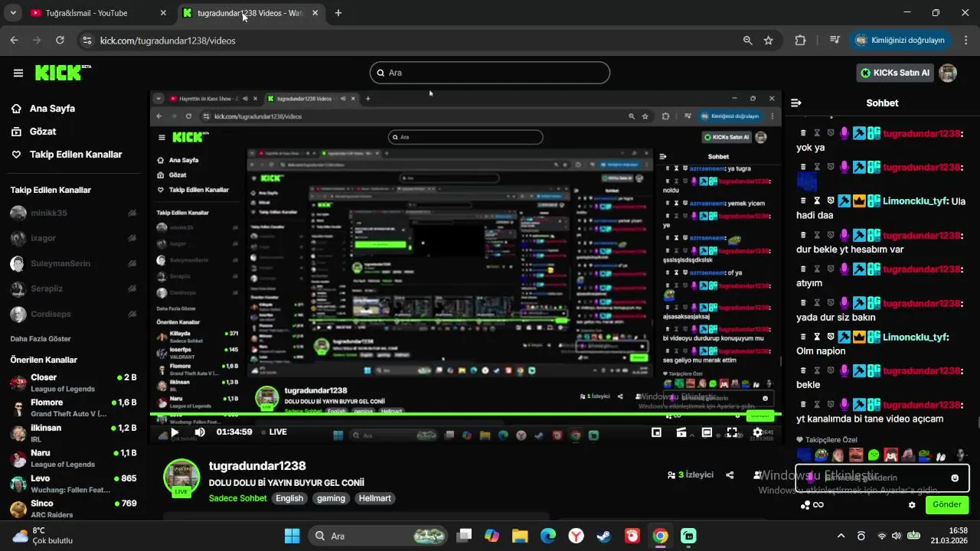Click Kimliğinizi doğrulayın profile button

[900, 41]
